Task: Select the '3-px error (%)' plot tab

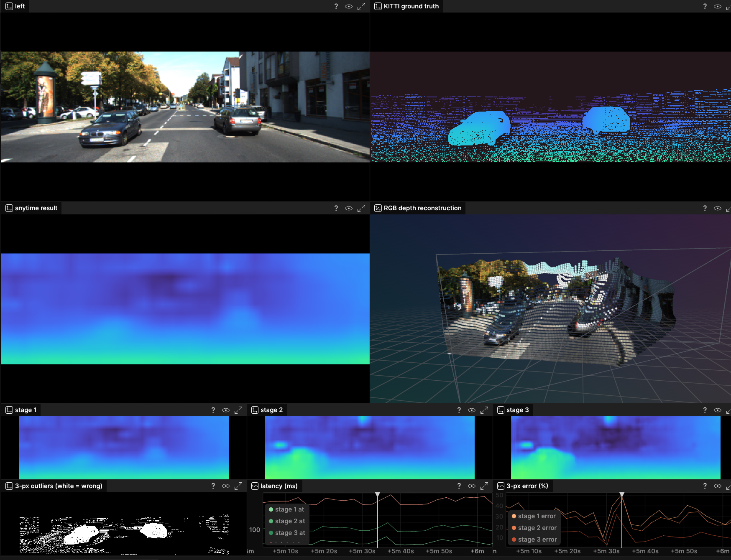Action: [x=523, y=486]
